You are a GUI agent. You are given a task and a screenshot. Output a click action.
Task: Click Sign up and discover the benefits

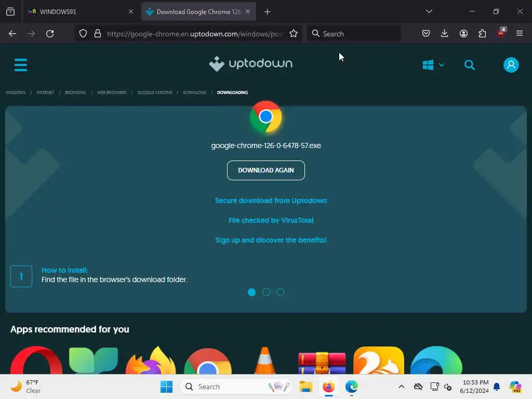[x=271, y=240]
